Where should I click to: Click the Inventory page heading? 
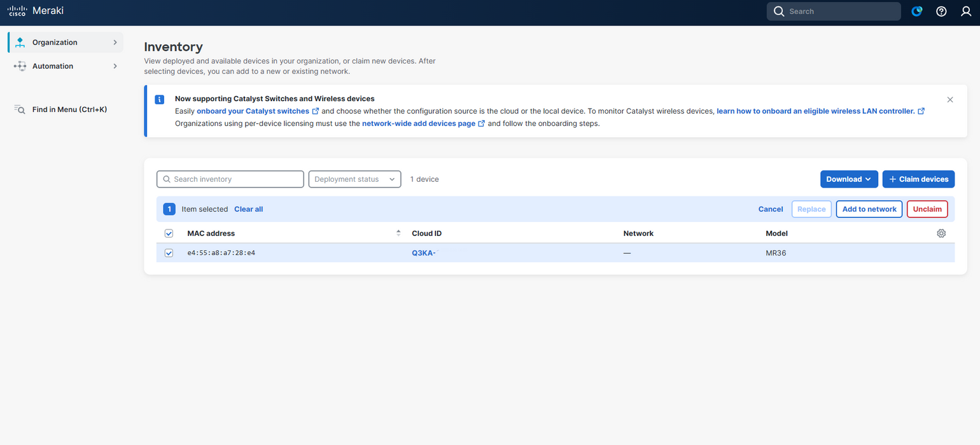(x=173, y=47)
